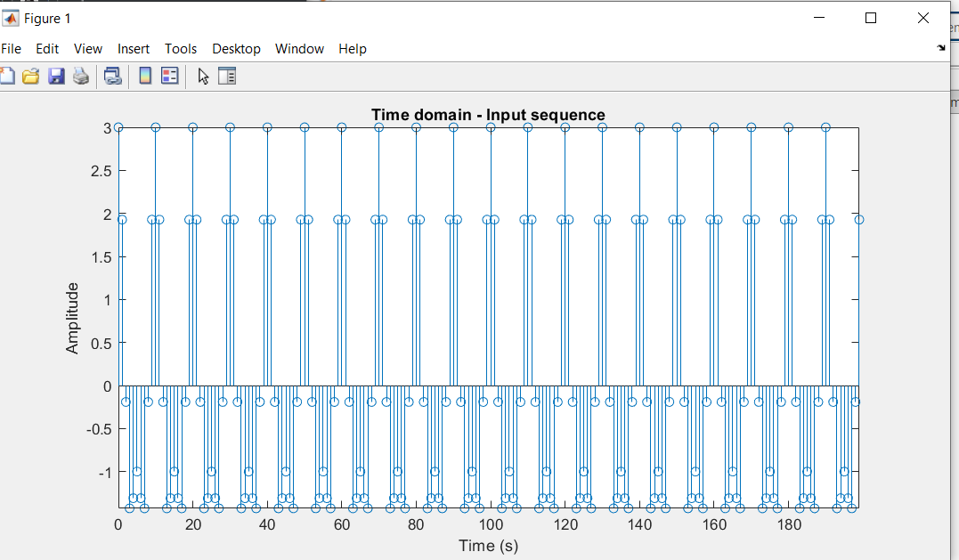Click the plot title 'Time domain - Input sequence'

click(x=488, y=115)
